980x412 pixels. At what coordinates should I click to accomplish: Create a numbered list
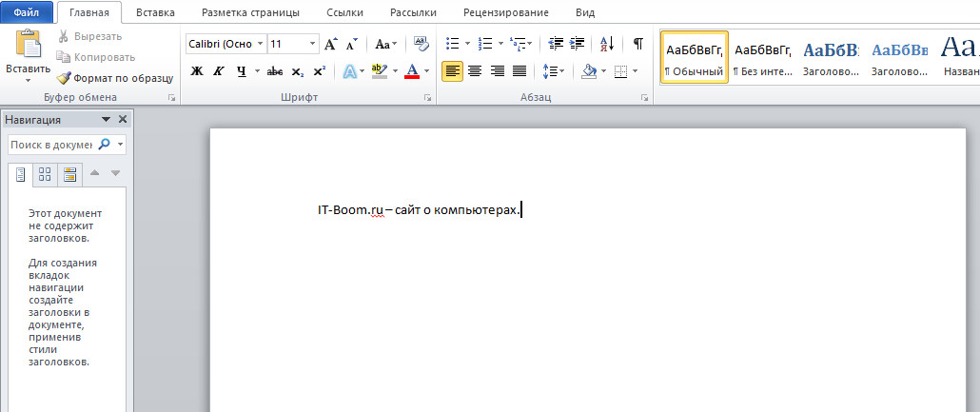[x=485, y=44]
